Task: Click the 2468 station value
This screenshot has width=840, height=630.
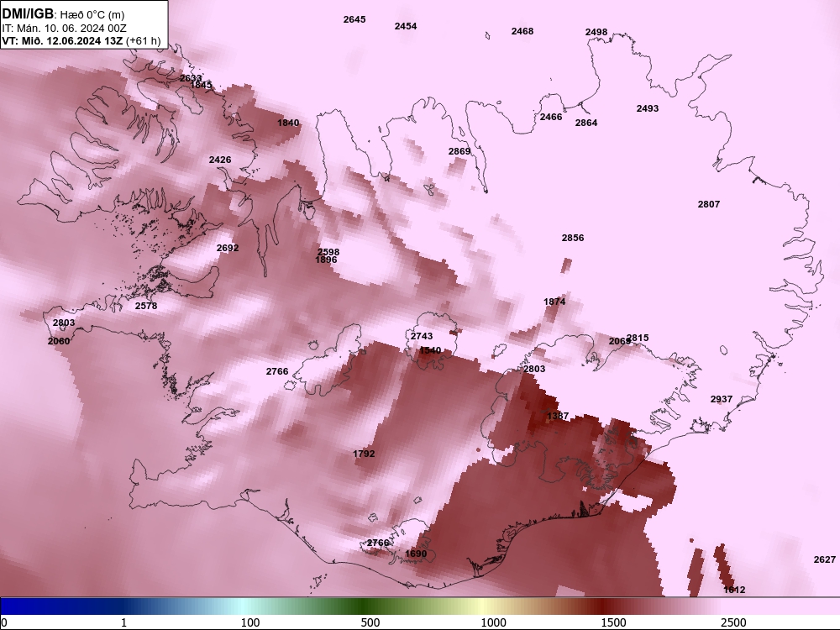Action: tap(522, 31)
